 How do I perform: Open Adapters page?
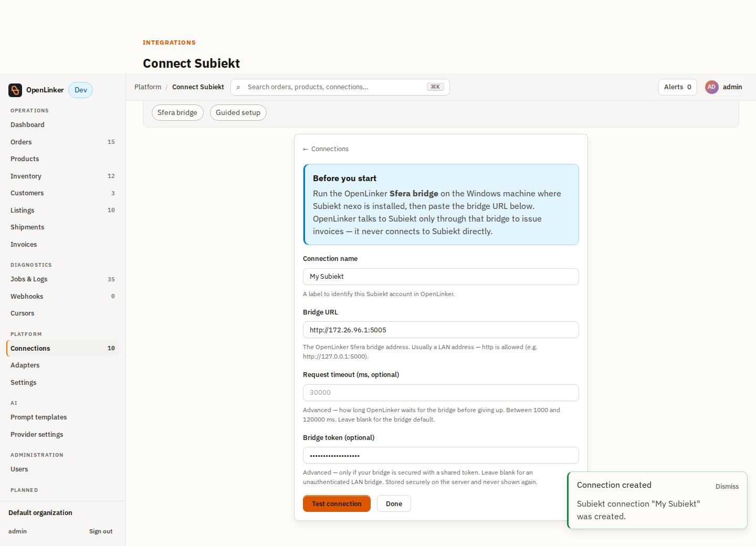(63, 365)
